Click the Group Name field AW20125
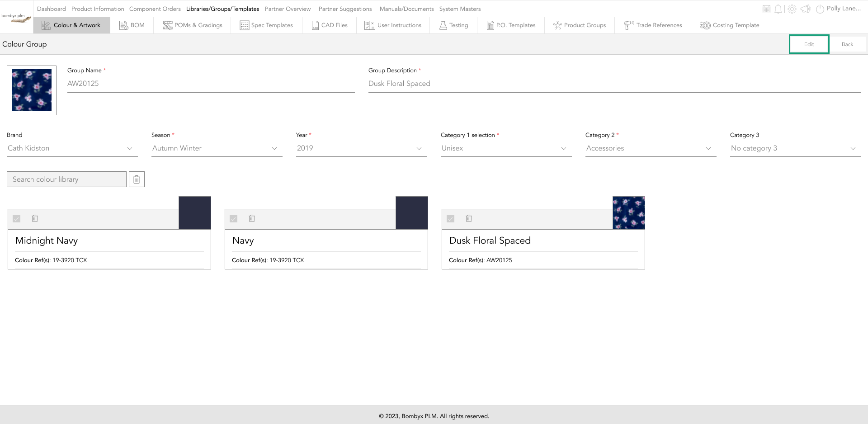Viewport: 868px width, 424px height. [x=211, y=84]
